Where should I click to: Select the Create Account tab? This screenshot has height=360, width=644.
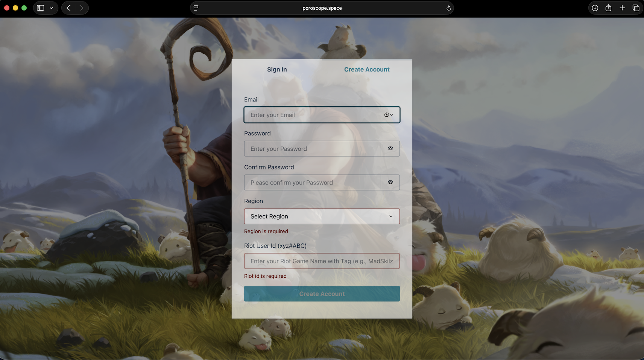coord(367,70)
